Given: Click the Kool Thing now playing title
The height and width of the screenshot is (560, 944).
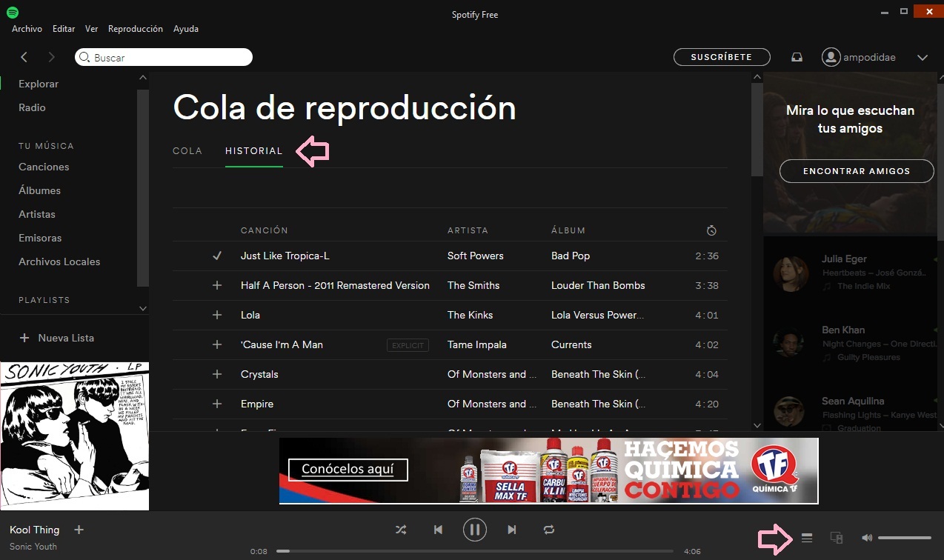Looking at the screenshot, I should pyautogui.click(x=34, y=530).
